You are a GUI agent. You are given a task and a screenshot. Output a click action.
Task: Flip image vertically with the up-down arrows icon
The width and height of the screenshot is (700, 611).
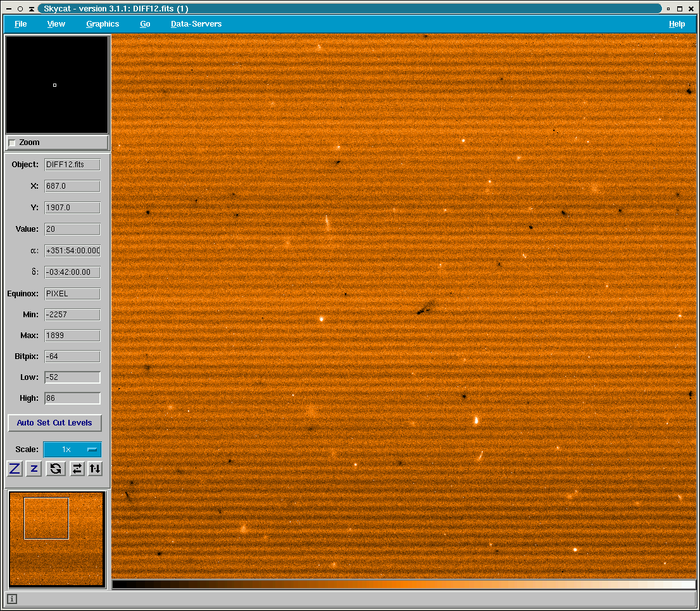click(95, 469)
